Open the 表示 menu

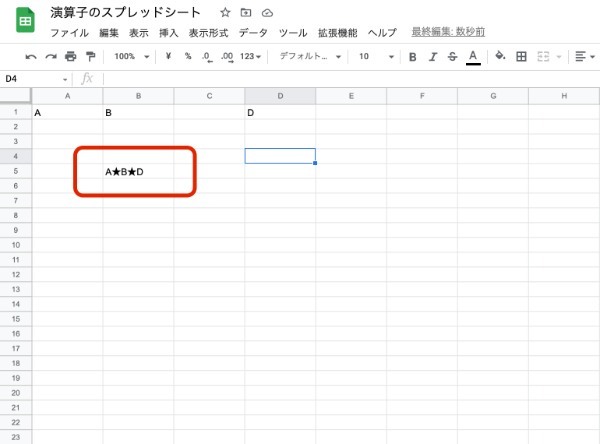pos(139,33)
